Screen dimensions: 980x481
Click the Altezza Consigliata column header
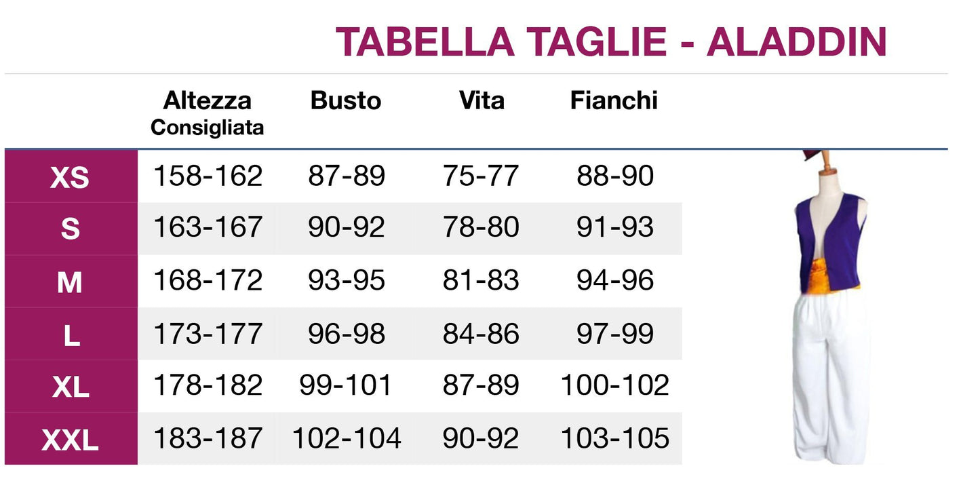(208, 113)
